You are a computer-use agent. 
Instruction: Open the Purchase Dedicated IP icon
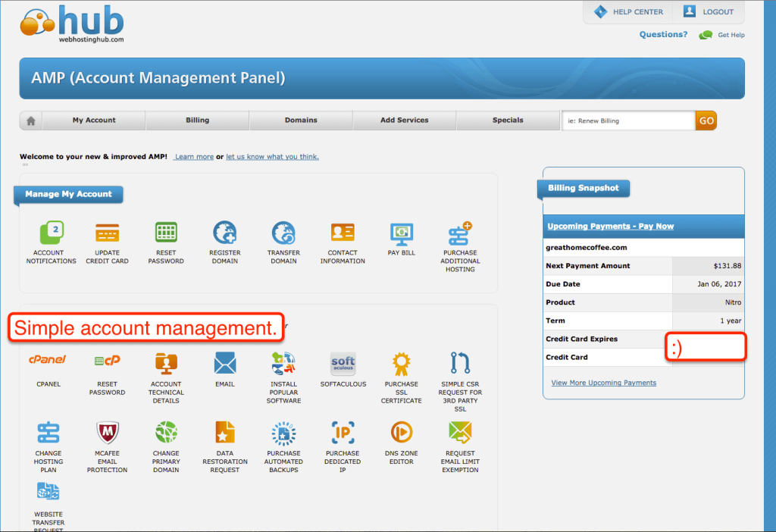343,433
